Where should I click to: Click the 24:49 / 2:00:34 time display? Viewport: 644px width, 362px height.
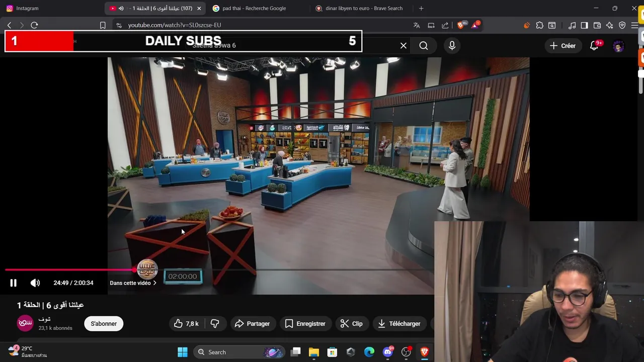[x=73, y=283]
